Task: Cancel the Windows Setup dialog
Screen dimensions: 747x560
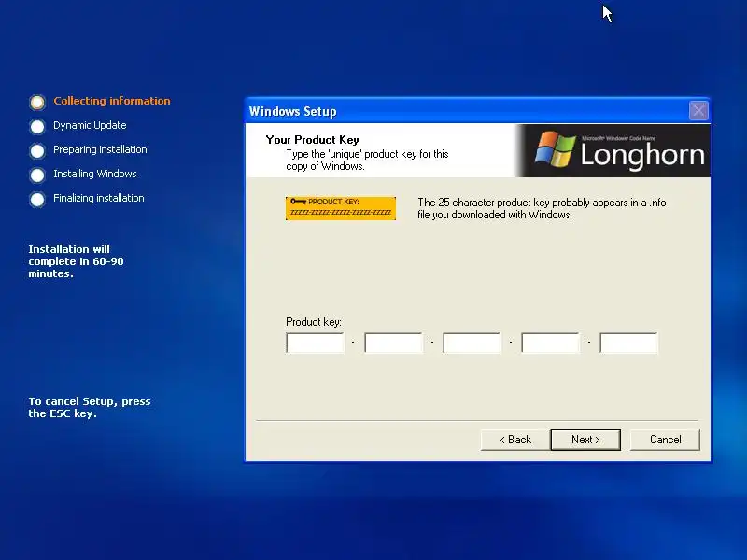Action: coord(665,440)
